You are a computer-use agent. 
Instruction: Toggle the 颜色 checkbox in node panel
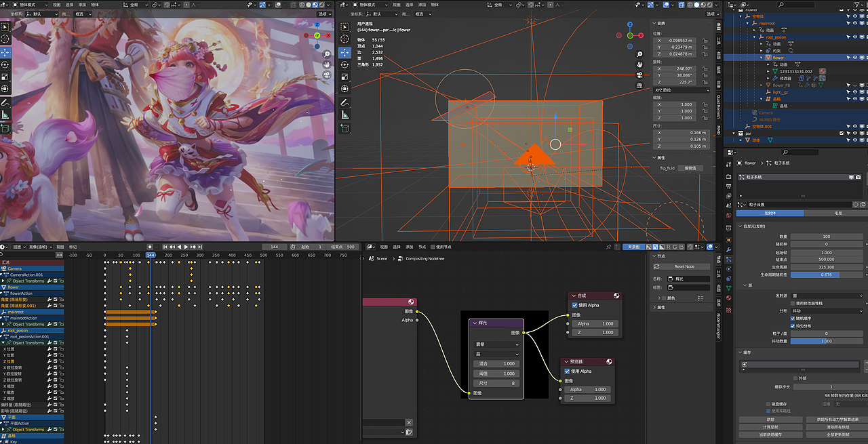click(663, 298)
